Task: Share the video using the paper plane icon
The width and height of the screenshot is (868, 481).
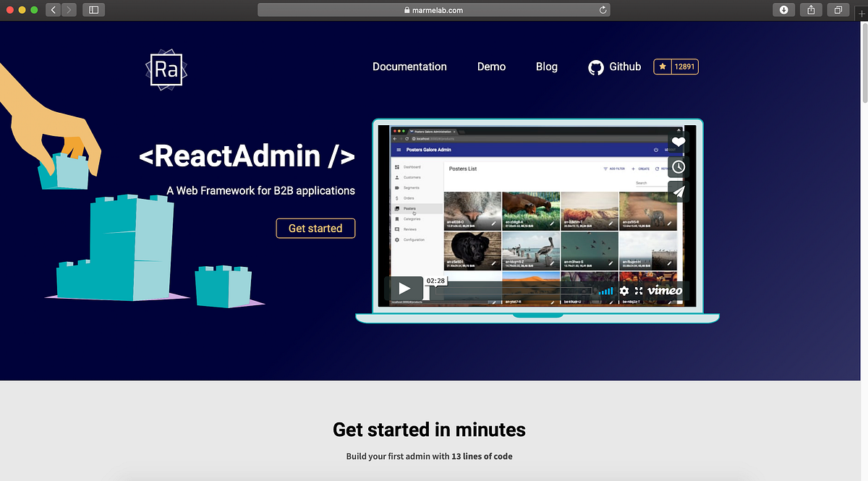Action: point(678,191)
